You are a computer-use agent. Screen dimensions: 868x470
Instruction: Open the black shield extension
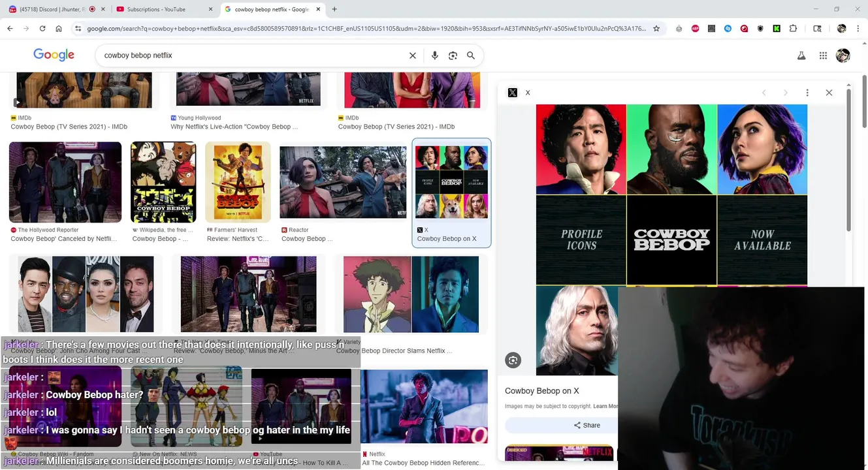pos(760,29)
